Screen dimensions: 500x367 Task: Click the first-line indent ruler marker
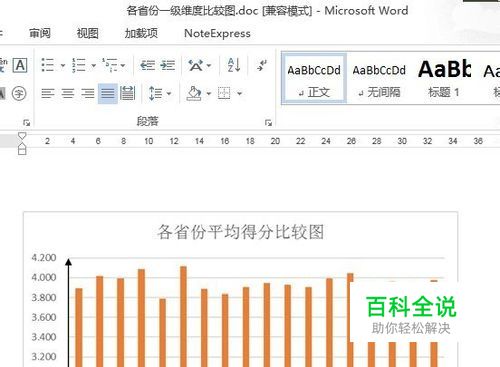coord(22,136)
